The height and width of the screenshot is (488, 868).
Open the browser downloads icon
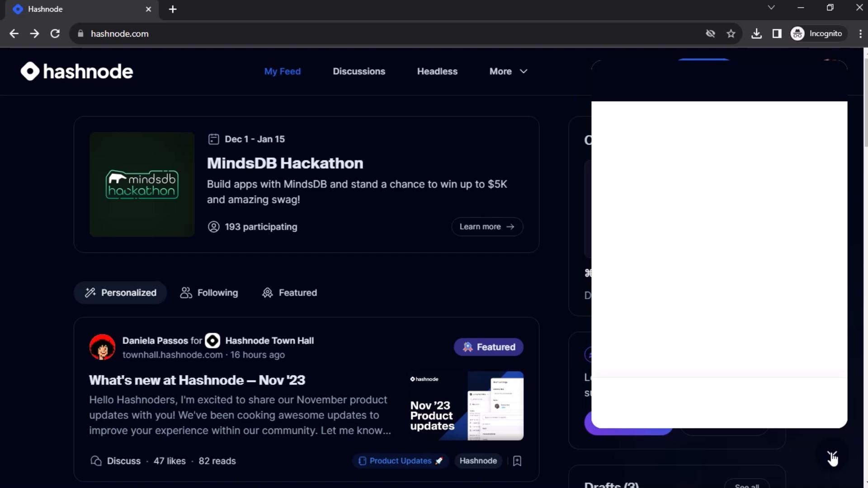[x=756, y=33]
